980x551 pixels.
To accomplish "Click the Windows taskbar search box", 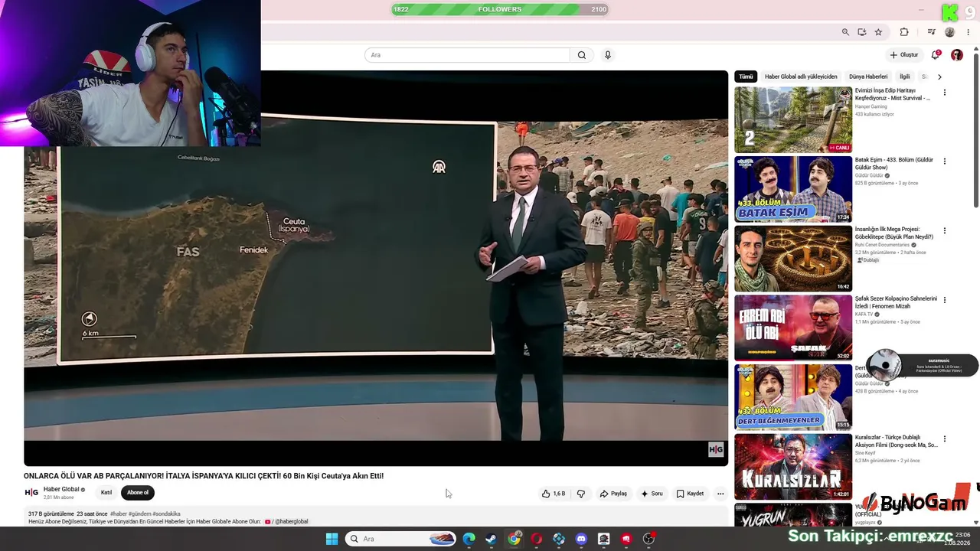I will point(400,539).
